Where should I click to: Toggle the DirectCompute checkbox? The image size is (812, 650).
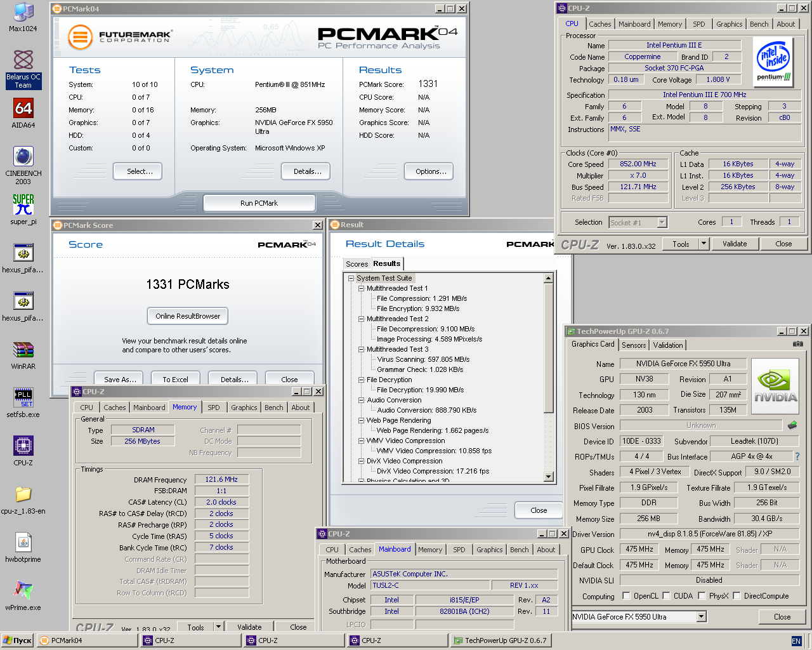click(737, 596)
